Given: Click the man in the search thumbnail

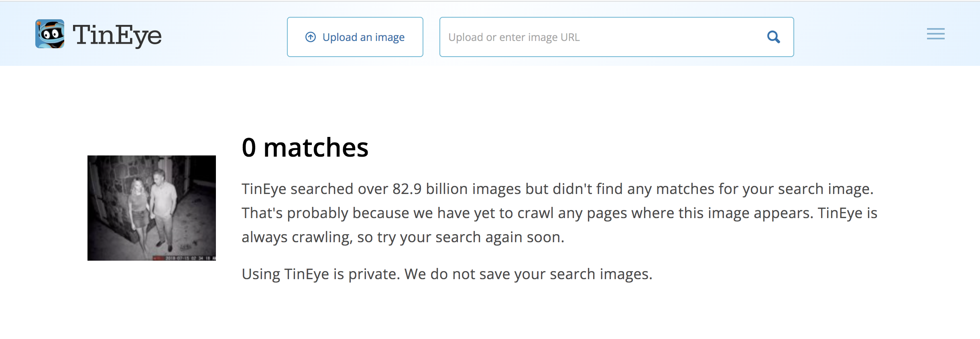Looking at the screenshot, I should (163, 205).
